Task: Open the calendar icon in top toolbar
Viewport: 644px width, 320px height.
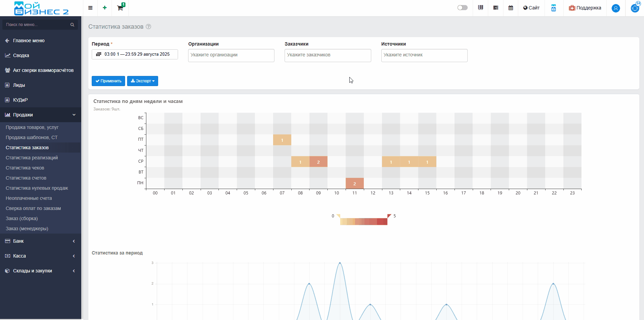Action: tap(511, 8)
